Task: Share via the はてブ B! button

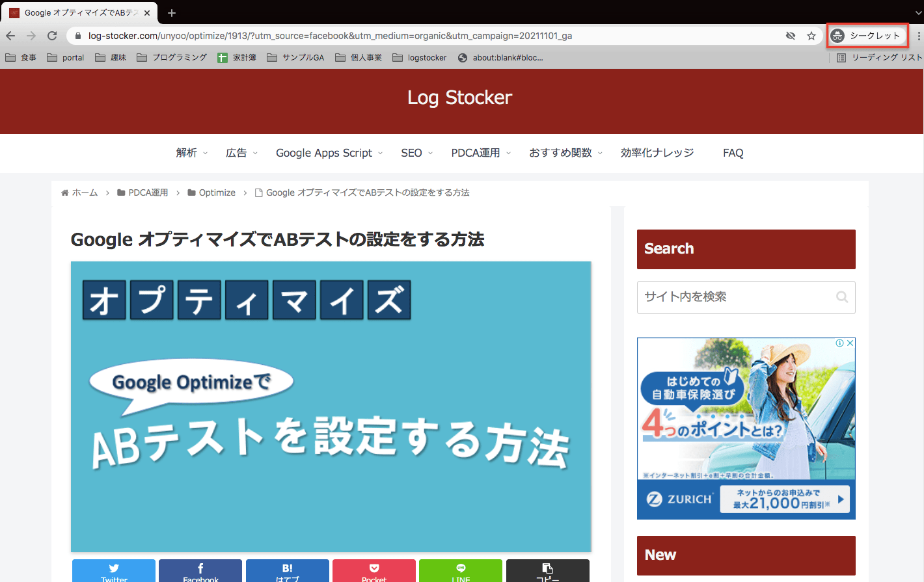Action: [x=288, y=571]
